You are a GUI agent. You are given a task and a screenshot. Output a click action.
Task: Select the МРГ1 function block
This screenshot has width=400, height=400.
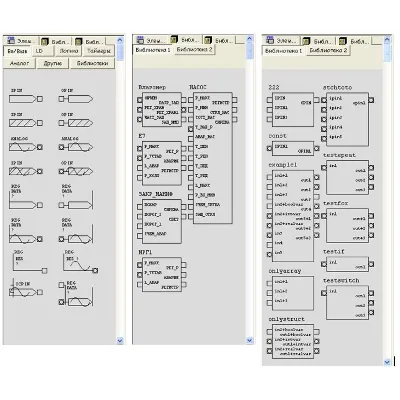point(162,275)
